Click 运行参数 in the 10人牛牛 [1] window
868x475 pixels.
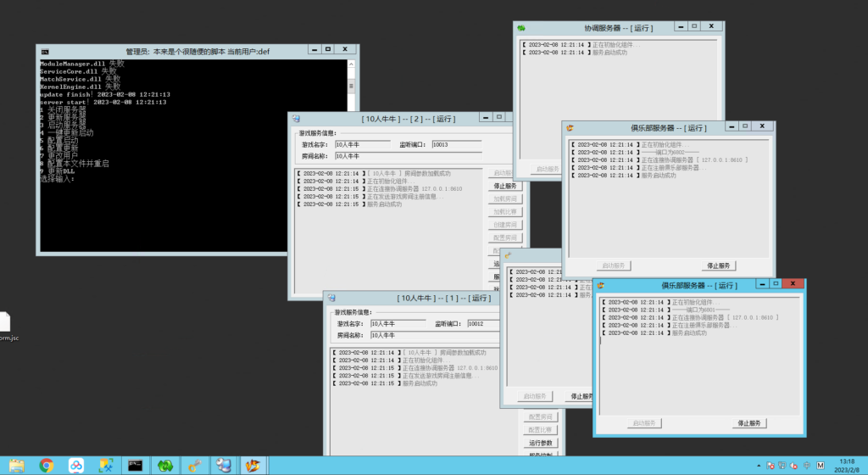pyautogui.click(x=540, y=443)
